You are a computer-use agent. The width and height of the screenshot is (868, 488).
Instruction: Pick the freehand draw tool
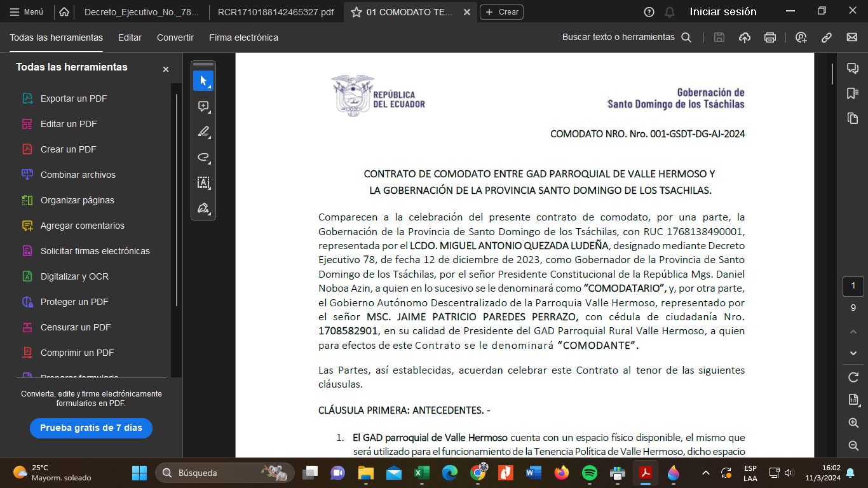(203, 158)
